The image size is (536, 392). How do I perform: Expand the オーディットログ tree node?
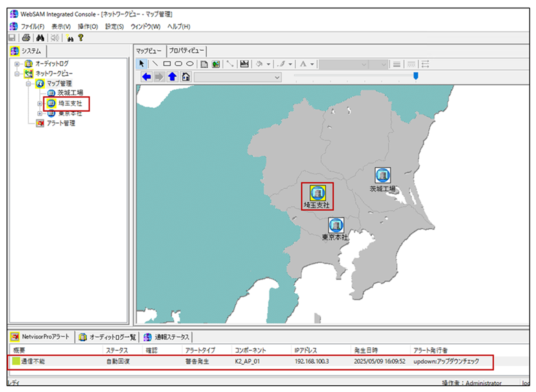[16, 64]
